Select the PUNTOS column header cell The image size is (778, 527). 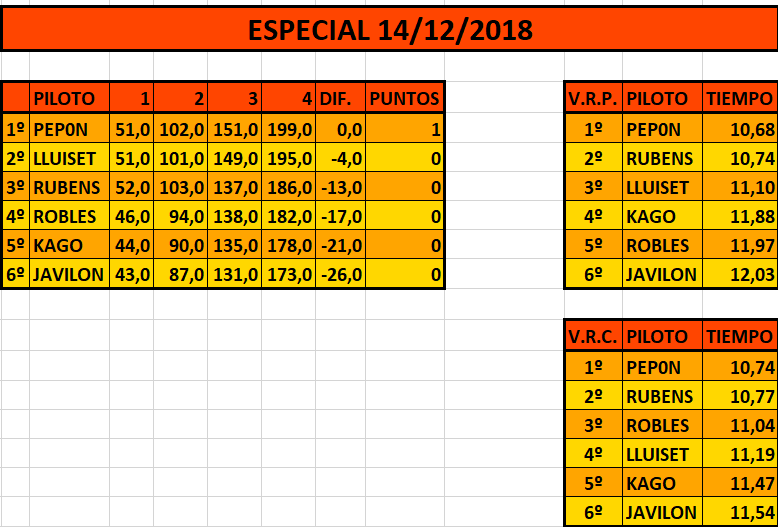pos(404,98)
